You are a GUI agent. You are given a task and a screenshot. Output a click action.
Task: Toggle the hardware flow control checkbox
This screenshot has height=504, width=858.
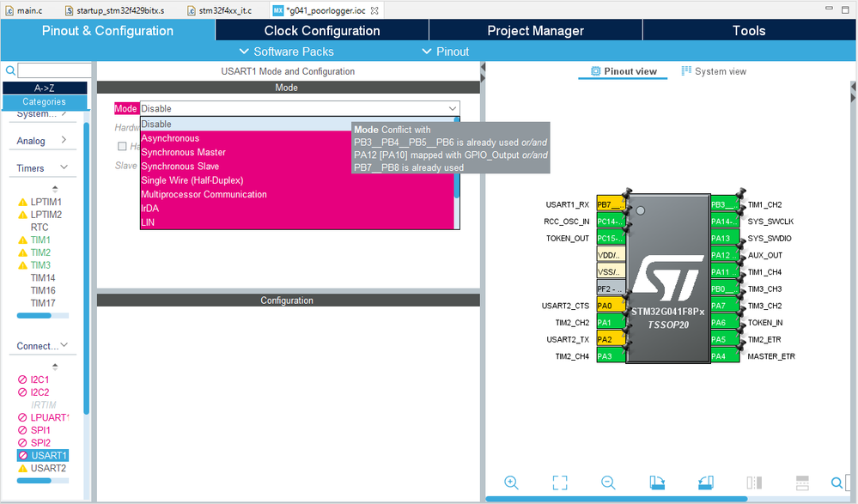[122, 146]
